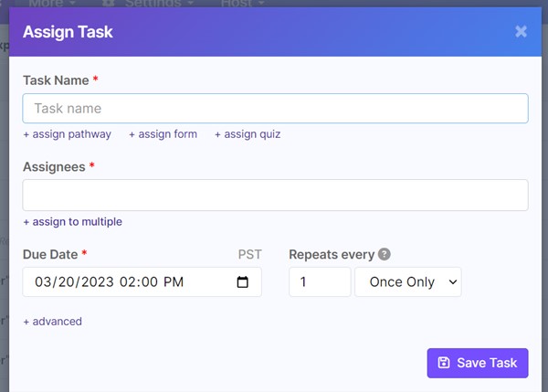Screen dimensions: 548x392
Task: Select the PM period in Due Date
Action: click(x=174, y=282)
